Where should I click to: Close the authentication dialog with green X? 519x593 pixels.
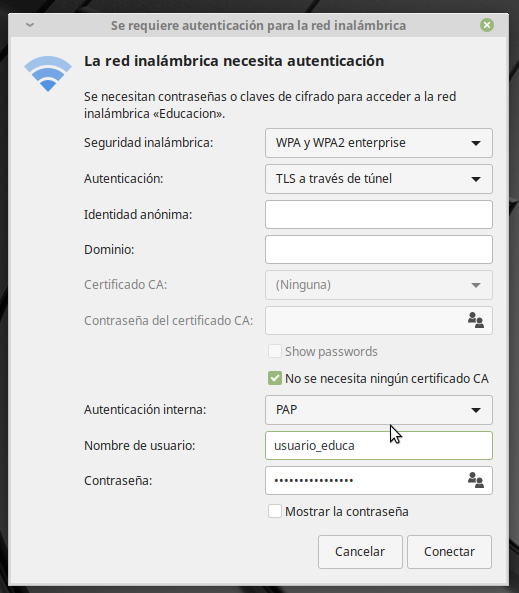(x=487, y=25)
